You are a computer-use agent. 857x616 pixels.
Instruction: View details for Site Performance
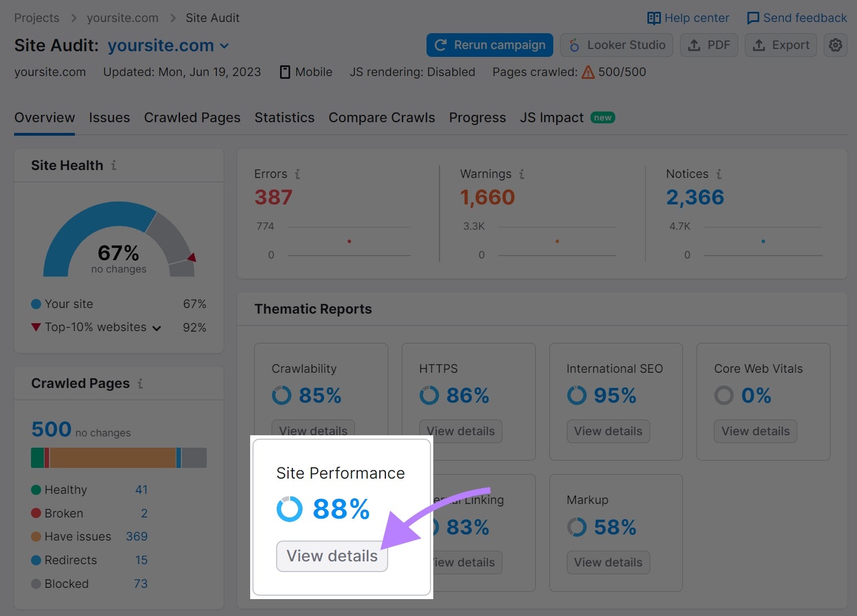331,556
